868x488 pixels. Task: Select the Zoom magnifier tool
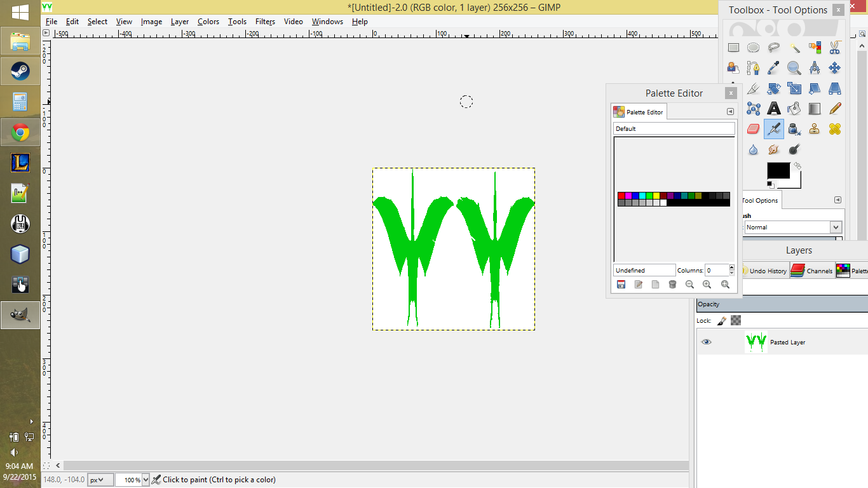[x=794, y=68]
